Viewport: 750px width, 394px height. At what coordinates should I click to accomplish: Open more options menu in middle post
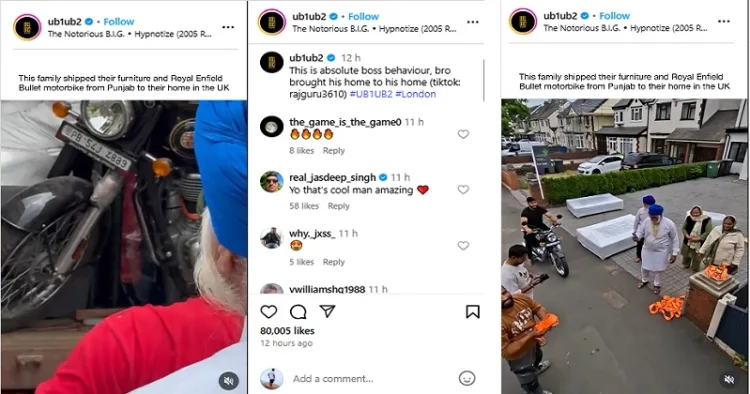point(473,22)
